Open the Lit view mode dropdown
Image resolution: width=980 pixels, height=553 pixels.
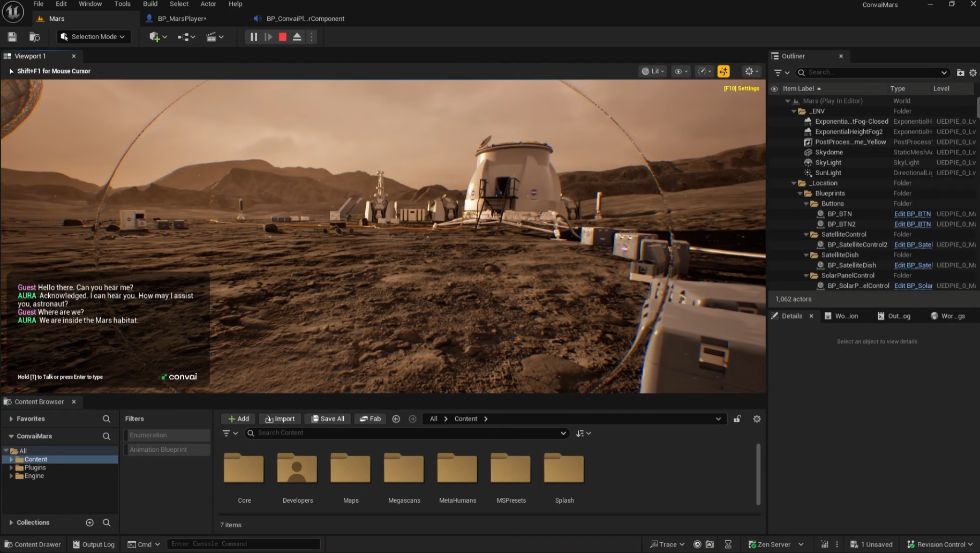653,71
